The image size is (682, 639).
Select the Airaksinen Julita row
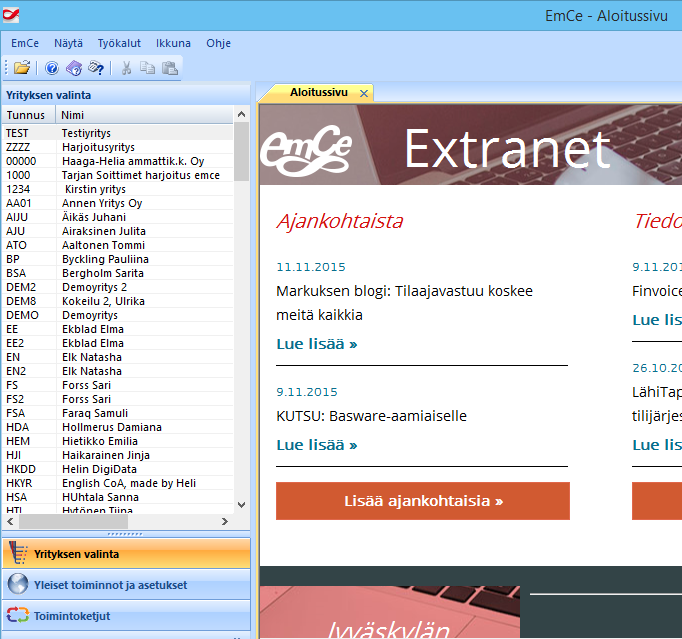pos(118,231)
